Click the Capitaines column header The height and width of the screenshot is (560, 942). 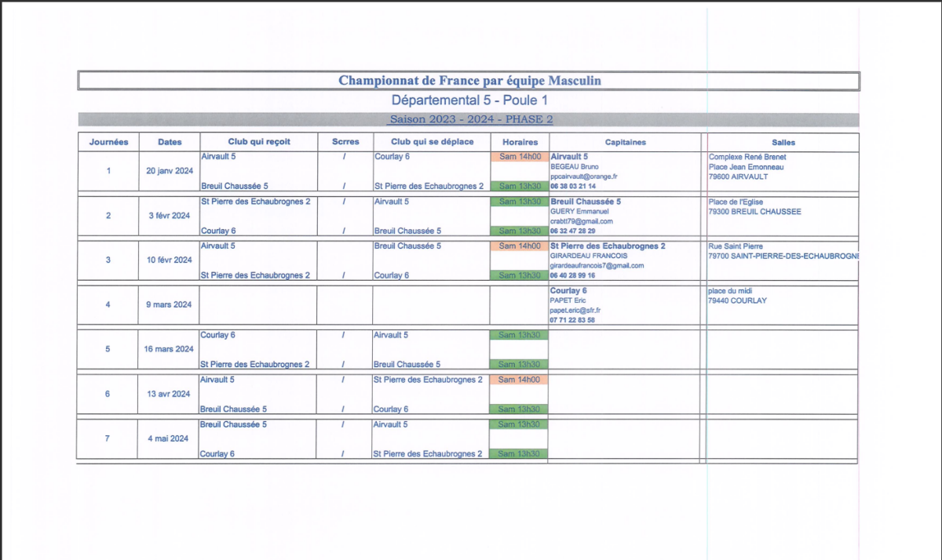pyautogui.click(x=625, y=142)
